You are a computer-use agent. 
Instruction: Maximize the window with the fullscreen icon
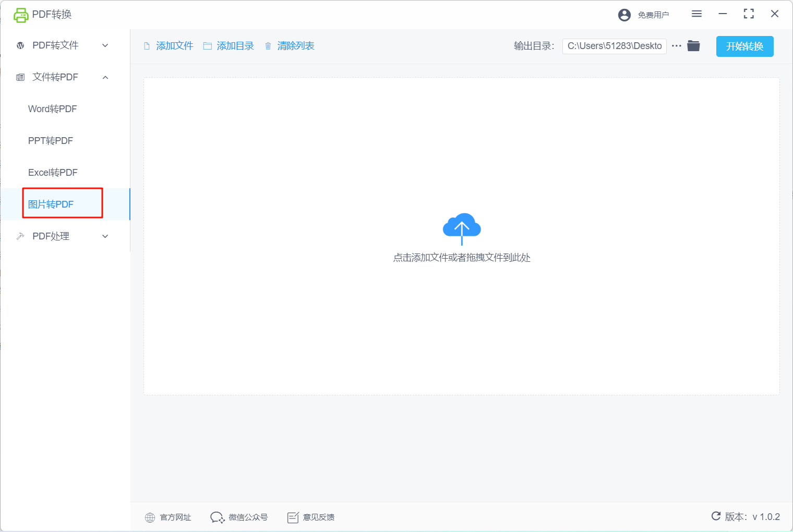pyautogui.click(x=749, y=14)
